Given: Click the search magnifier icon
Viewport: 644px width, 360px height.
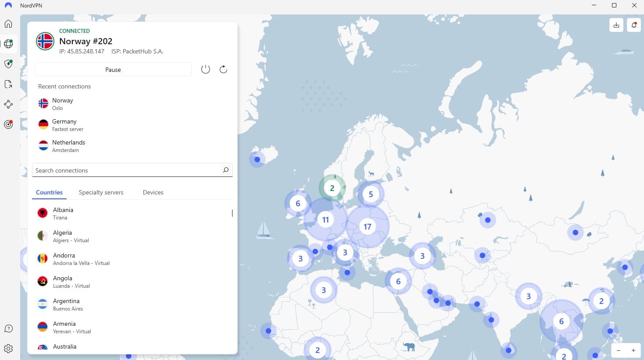Looking at the screenshot, I should pyautogui.click(x=226, y=170).
